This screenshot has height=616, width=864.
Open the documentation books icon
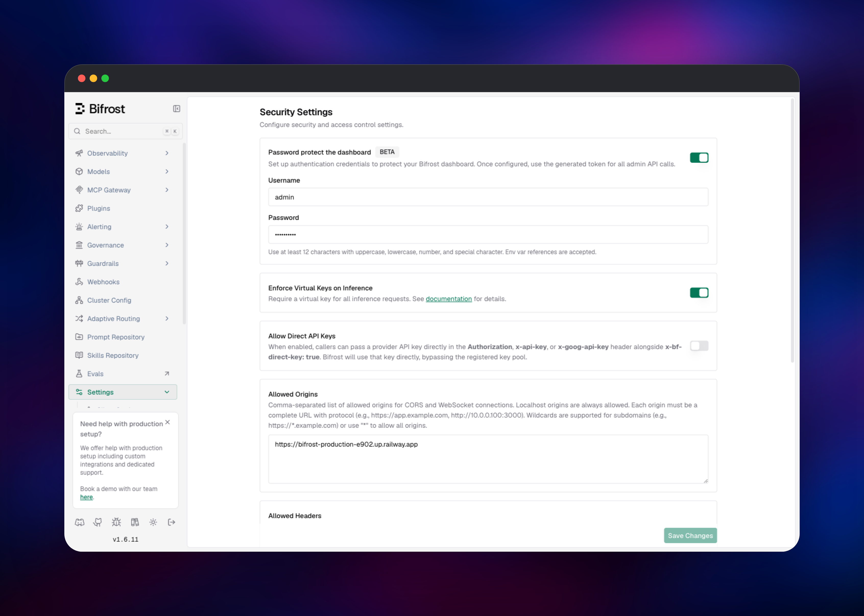(x=135, y=522)
